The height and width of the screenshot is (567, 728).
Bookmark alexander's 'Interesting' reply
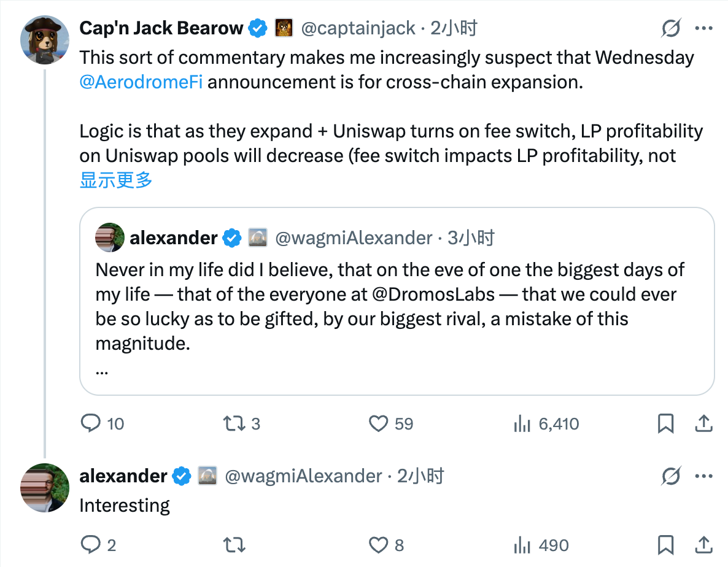click(x=665, y=545)
